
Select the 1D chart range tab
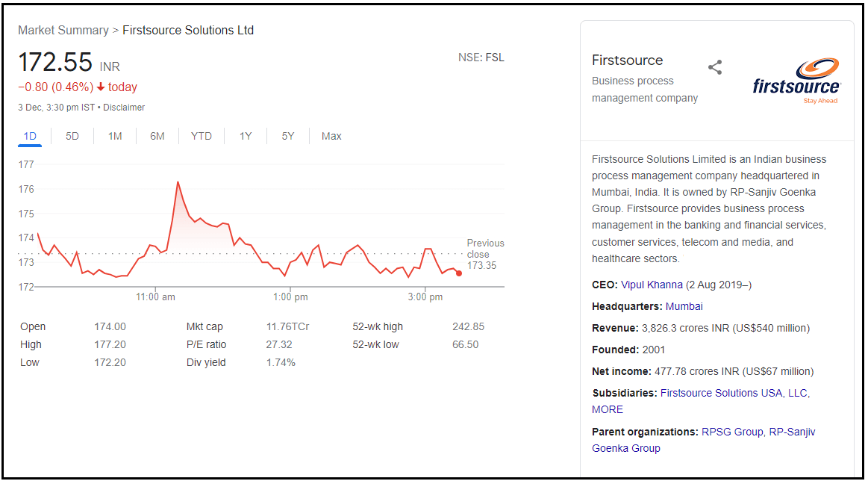30,136
